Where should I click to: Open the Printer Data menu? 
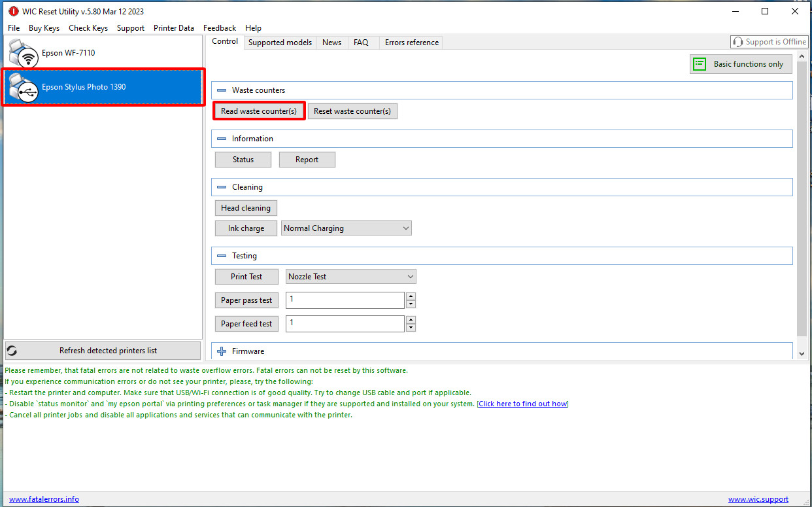(173, 28)
